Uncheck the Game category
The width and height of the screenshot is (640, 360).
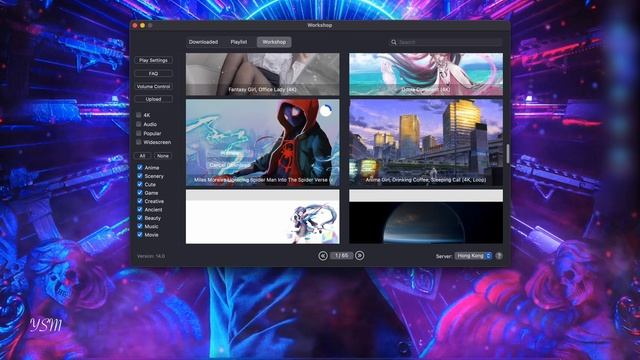click(140, 193)
